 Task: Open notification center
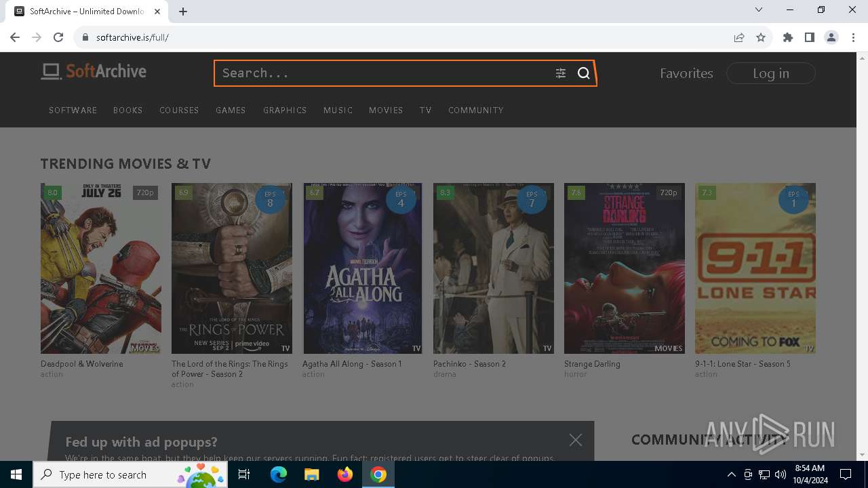(846, 474)
